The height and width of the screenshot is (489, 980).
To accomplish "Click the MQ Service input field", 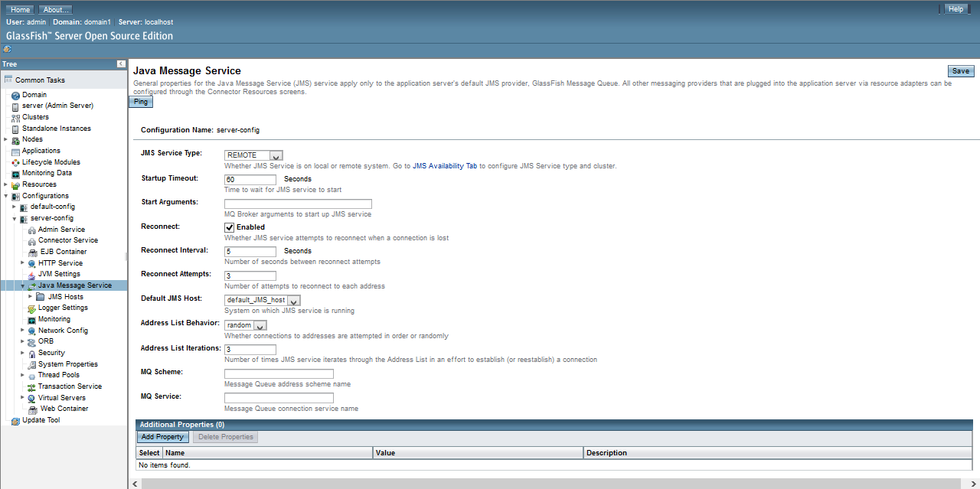I will 279,399.
